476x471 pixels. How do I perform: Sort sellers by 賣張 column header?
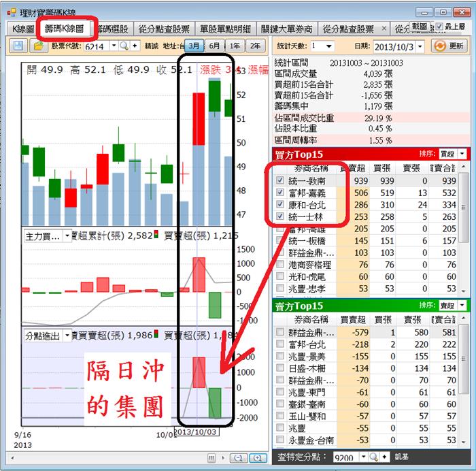412,319
